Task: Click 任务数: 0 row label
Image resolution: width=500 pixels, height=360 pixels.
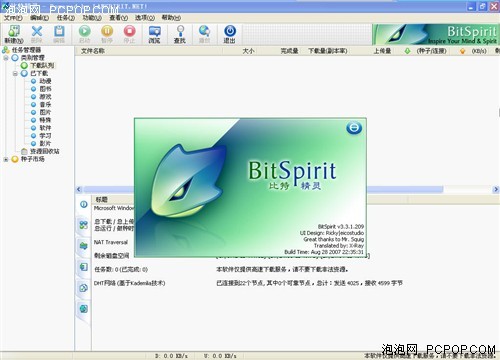Action: click(121, 269)
